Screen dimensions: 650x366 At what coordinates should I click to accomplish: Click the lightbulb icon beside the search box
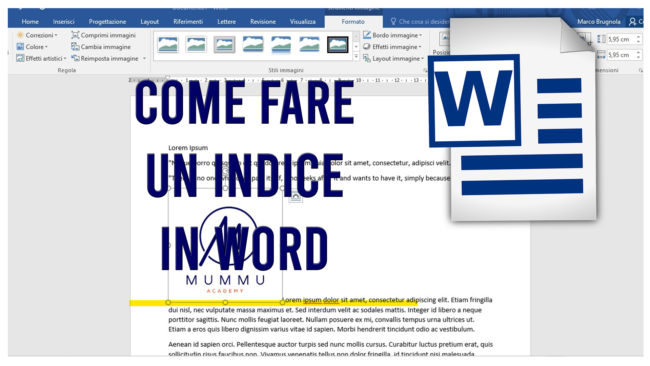click(x=393, y=21)
